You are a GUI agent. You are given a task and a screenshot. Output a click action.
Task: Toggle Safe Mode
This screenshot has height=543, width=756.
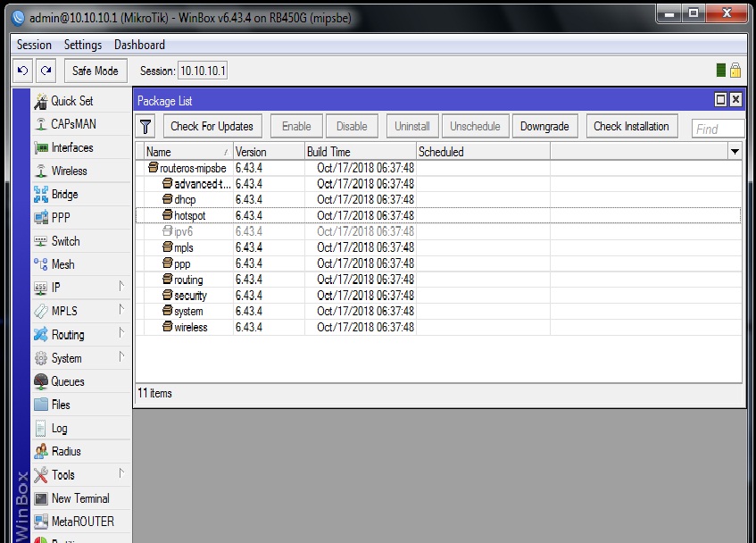pyautogui.click(x=96, y=71)
